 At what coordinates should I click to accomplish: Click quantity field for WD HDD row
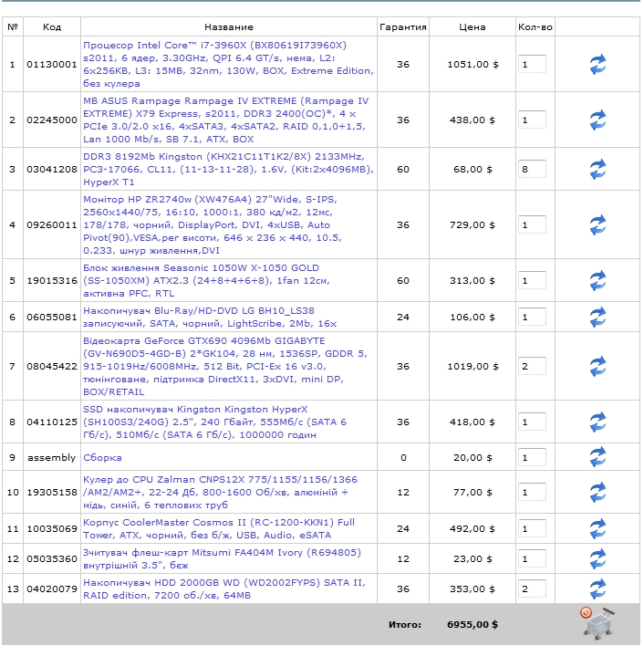point(532,589)
